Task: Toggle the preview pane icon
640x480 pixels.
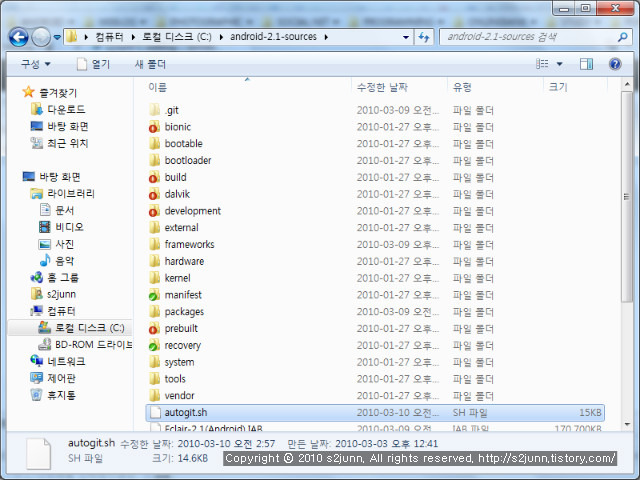Action: point(587,64)
